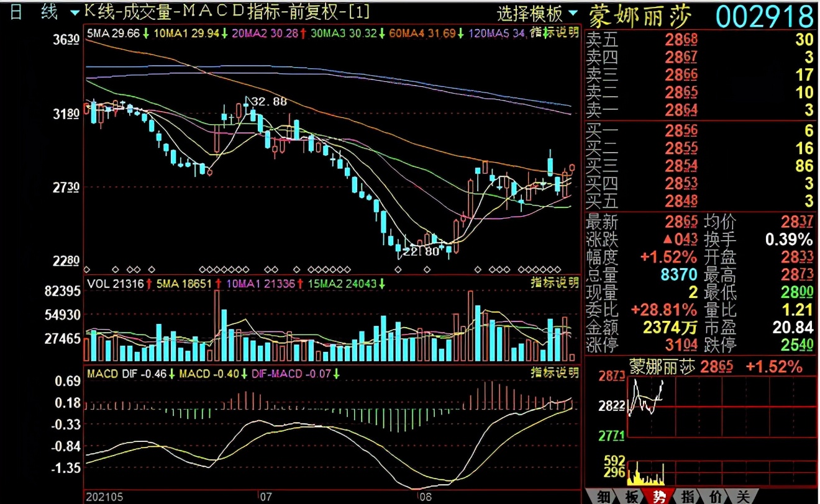Open the 价 tab
The height and width of the screenshot is (504, 820).
tap(716, 497)
